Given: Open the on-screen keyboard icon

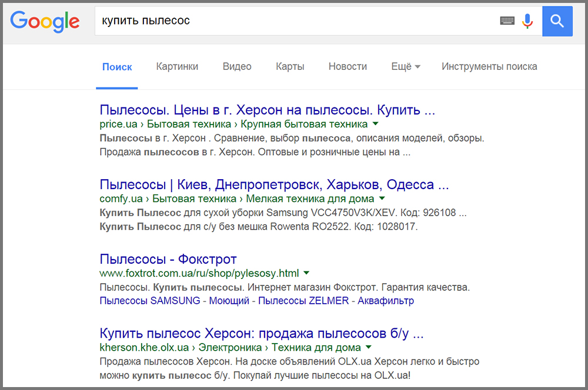Looking at the screenshot, I should tap(507, 21).
